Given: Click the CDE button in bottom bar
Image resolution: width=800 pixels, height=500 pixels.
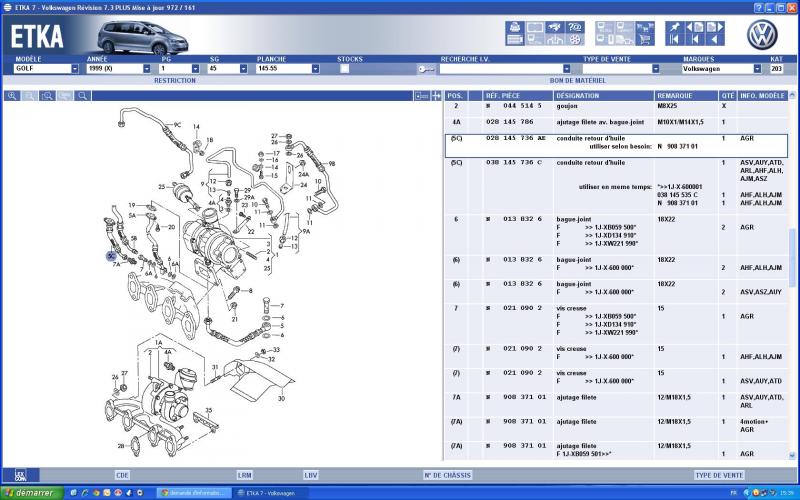Looking at the screenshot, I should coord(122,475).
